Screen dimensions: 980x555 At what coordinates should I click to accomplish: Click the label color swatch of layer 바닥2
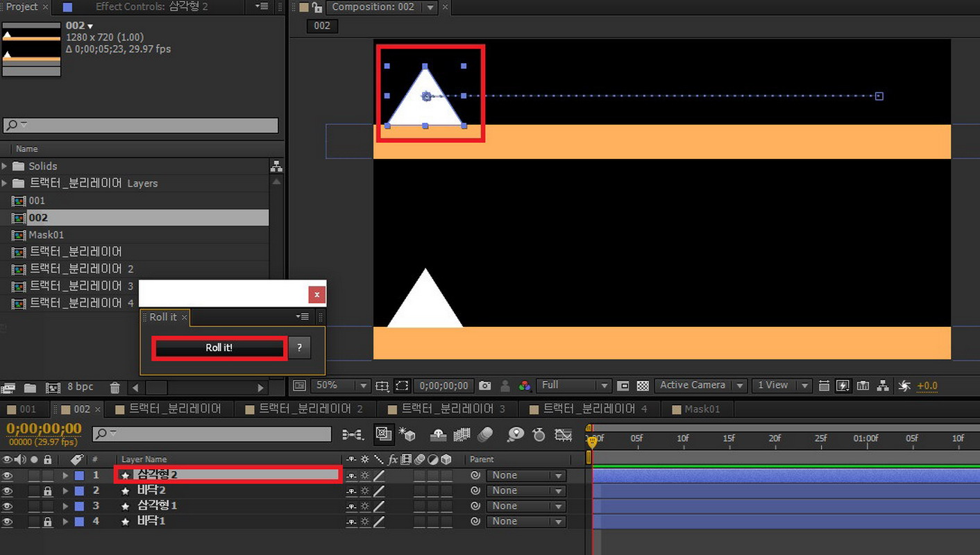[x=79, y=491]
